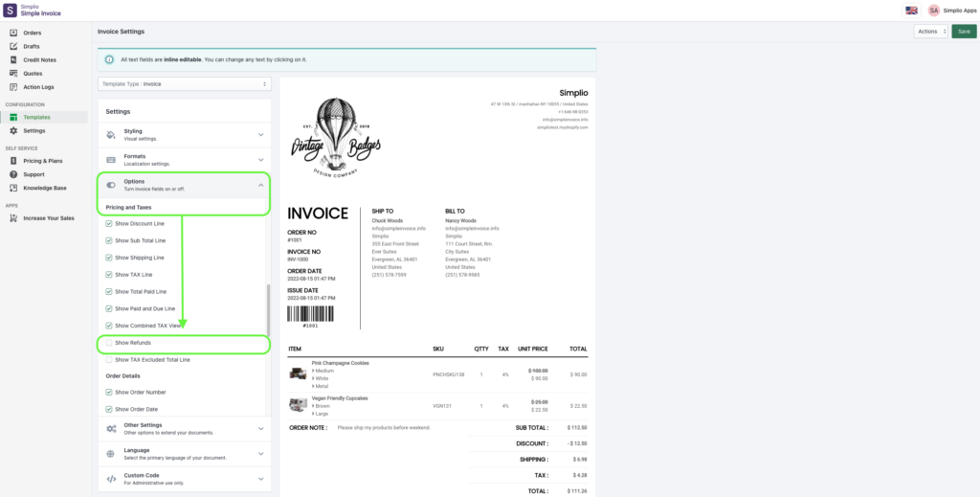Click the Settings gear icon in sidebar
This screenshot has width=980, height=497.
click(13, 130)
